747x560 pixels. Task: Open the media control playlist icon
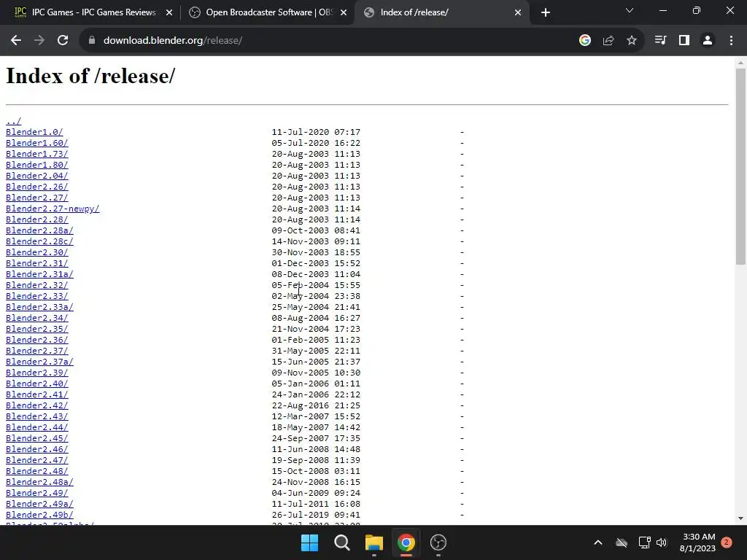[x=660, y=41]
